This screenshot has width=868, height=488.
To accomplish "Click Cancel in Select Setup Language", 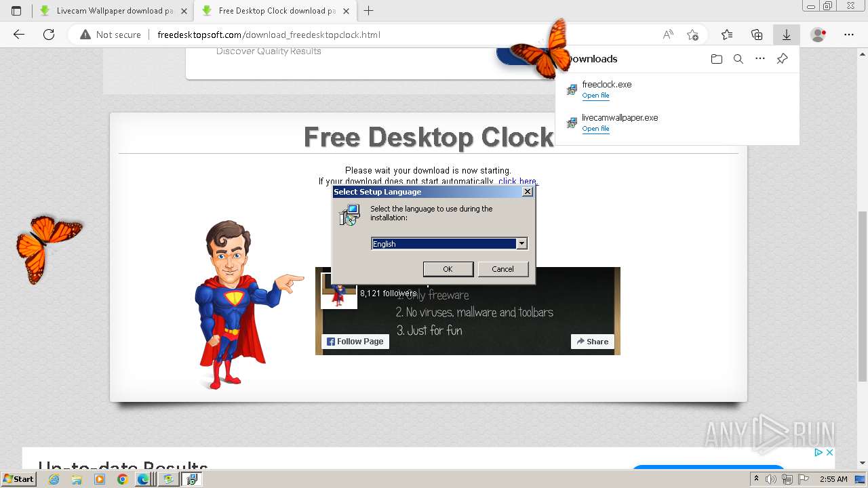I will (502, 269).
